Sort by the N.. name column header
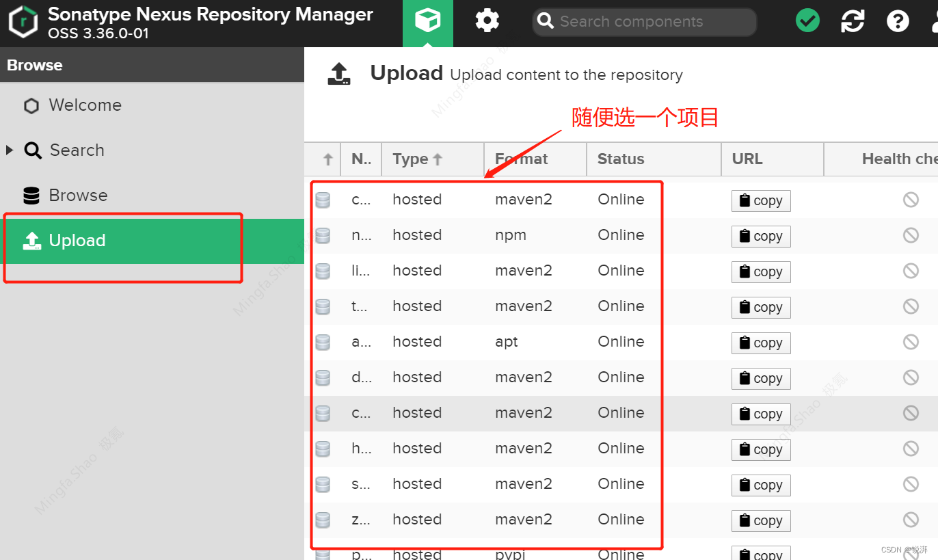 (x=361, y=159)
